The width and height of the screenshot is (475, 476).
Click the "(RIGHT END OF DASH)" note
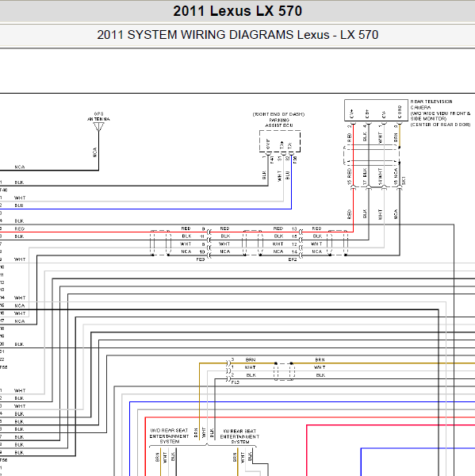click(278, 114)
